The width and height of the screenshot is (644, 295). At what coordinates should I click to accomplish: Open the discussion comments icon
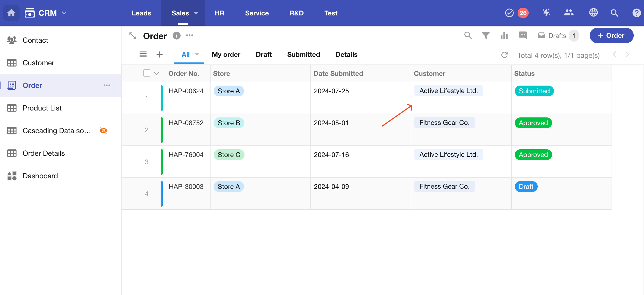[523, 35]
